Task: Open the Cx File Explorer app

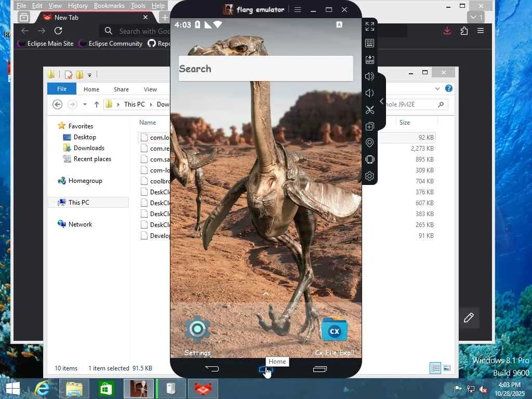Action: pyautogui.click(x=334, y=337)
